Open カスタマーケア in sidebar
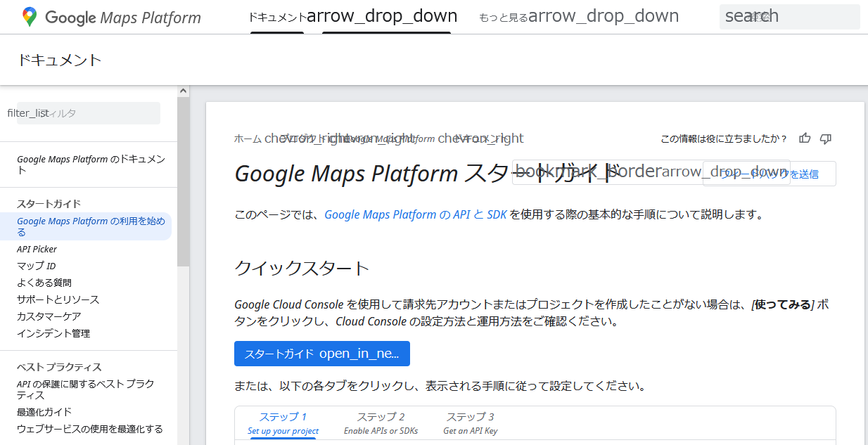The width and height of the screenshot is (868, 445). (49, 316)
